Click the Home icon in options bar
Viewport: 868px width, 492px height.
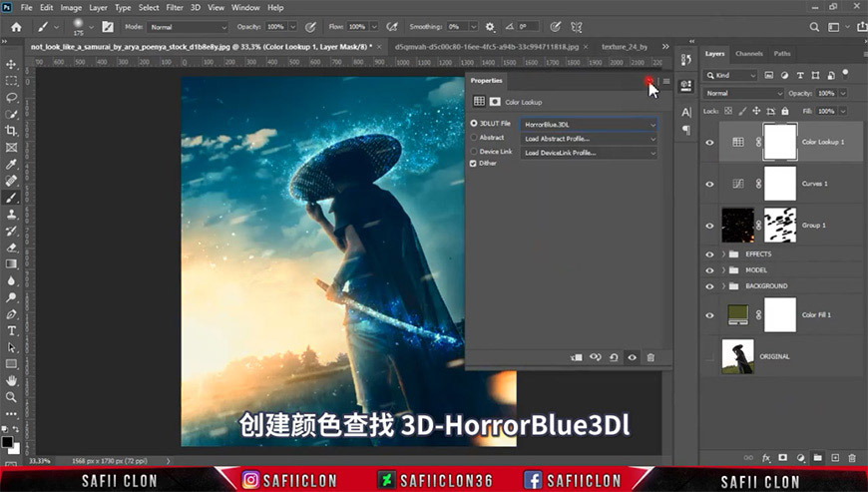(17, 27)
